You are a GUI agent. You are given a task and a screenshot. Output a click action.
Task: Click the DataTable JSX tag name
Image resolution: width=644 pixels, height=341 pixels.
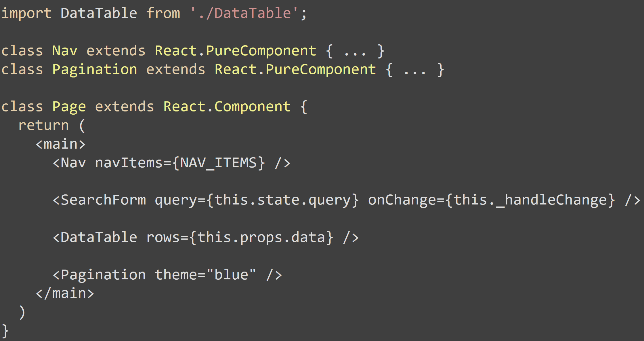(x=99, y=237)
